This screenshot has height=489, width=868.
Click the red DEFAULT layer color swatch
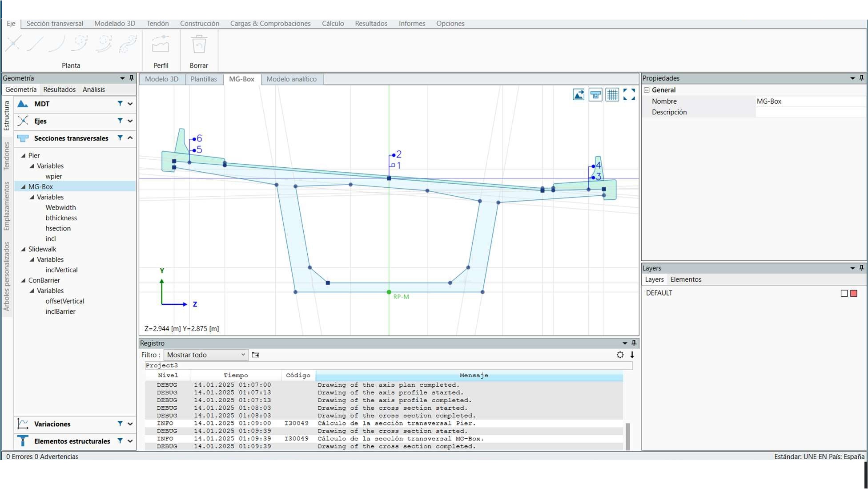pos(854,293)
